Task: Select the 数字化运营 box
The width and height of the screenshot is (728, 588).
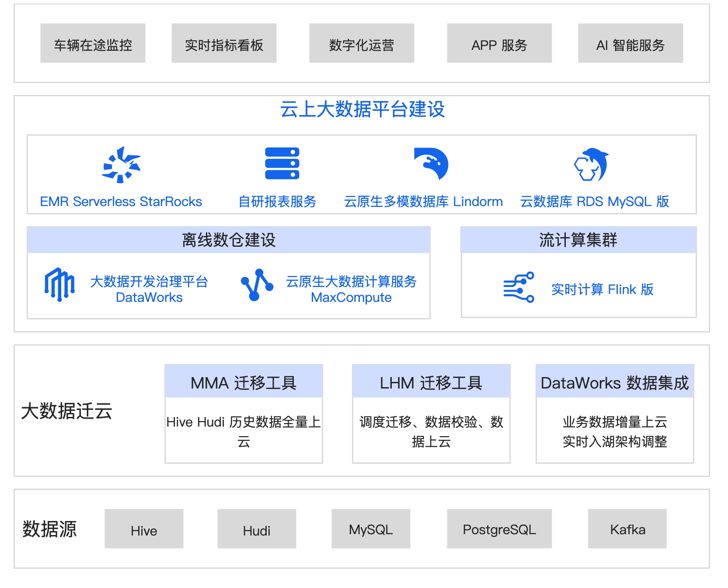Action: [x=362, y=43]
